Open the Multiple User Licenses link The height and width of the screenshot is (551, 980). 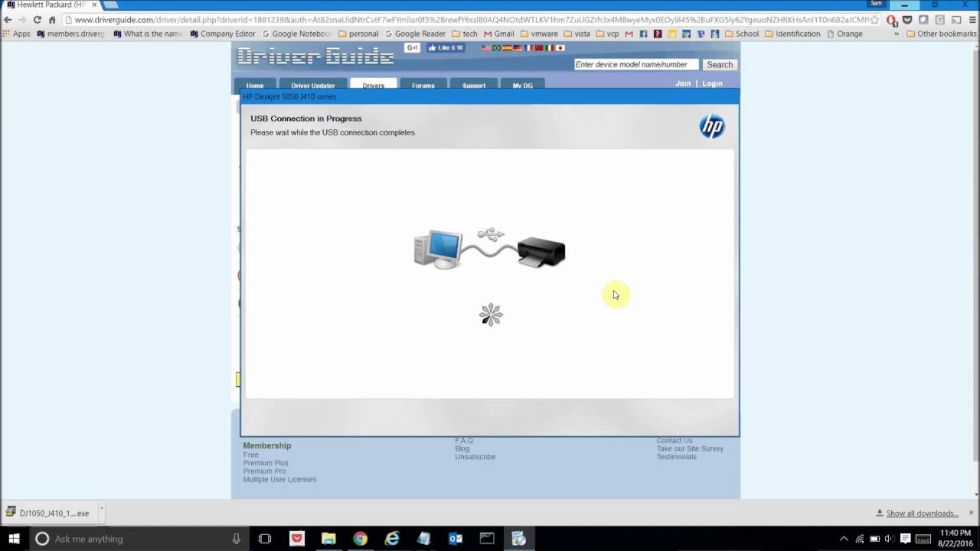point(279,479)
